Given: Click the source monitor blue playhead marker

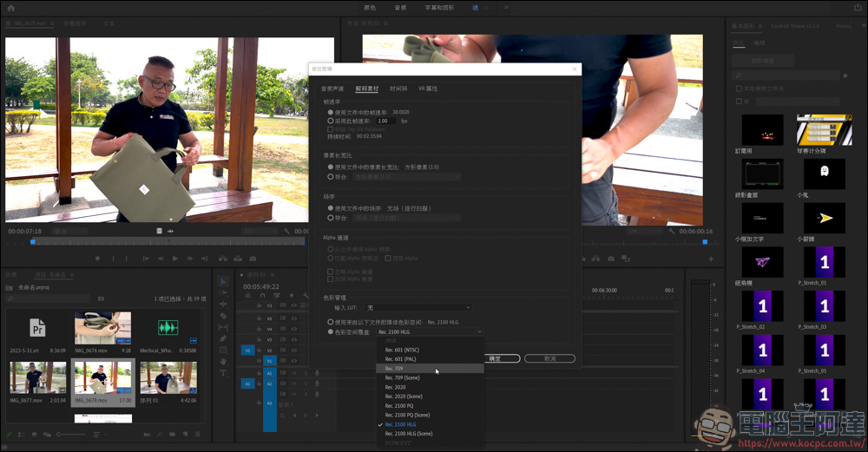Looking at the screenshot, I should 33,242.
